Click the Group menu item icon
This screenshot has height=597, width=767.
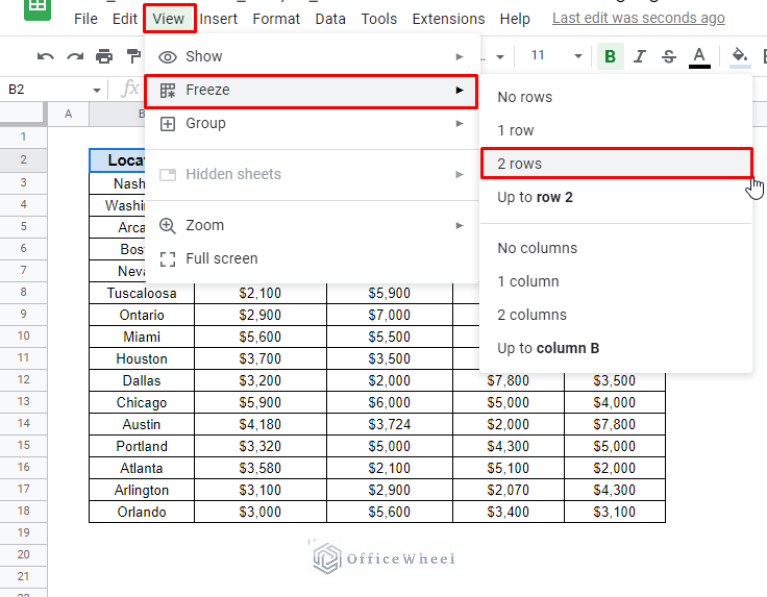click(167, 124)
